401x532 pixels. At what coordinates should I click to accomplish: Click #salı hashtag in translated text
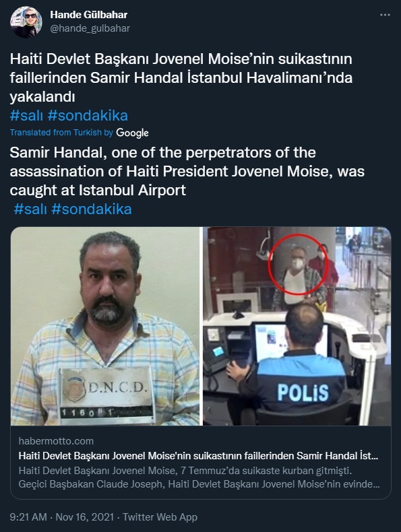(30, 209)
